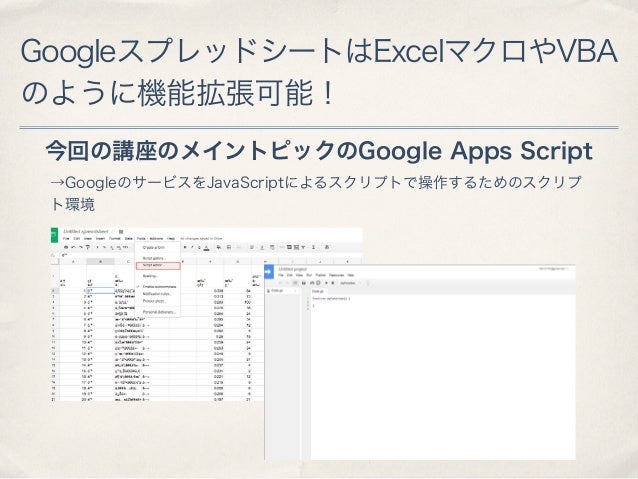
Task: Open the spreadsheet Help menu
Action: point(171,238)
